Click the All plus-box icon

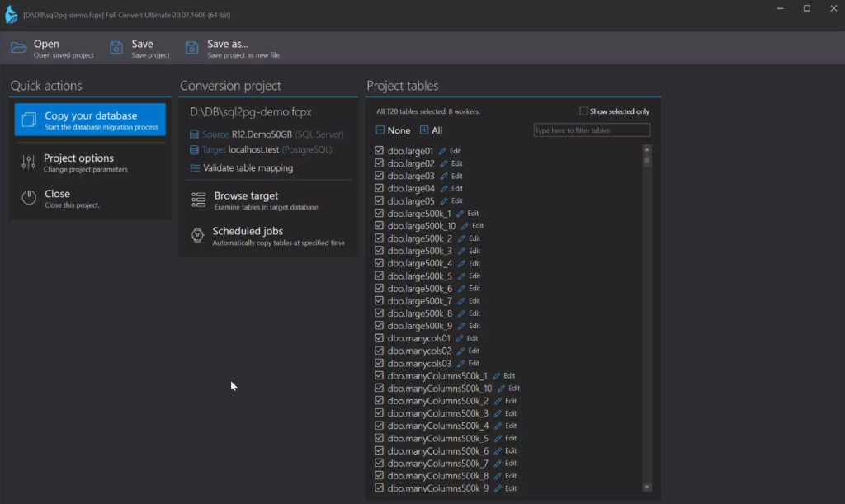424,130
